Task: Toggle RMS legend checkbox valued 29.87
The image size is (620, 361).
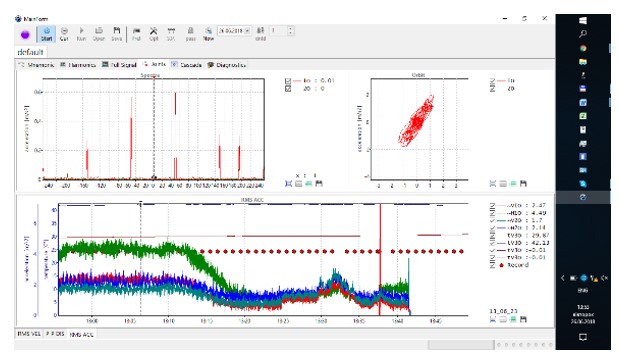Action: (x=492, y=235)
